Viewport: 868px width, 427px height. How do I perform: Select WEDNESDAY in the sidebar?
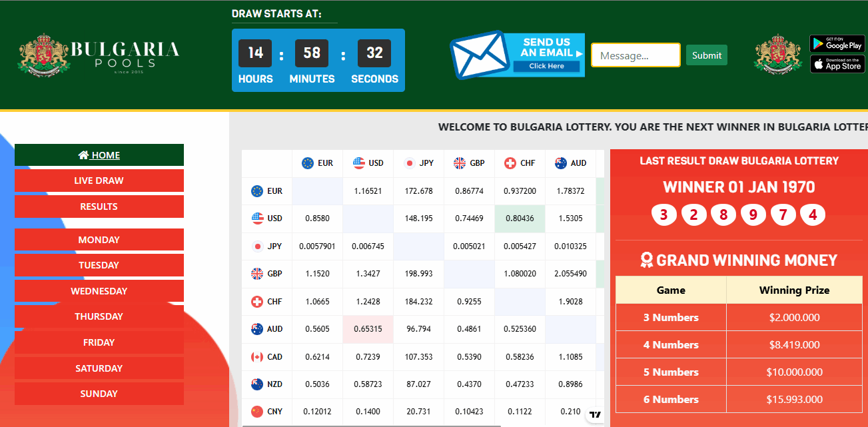pos(99,291)
